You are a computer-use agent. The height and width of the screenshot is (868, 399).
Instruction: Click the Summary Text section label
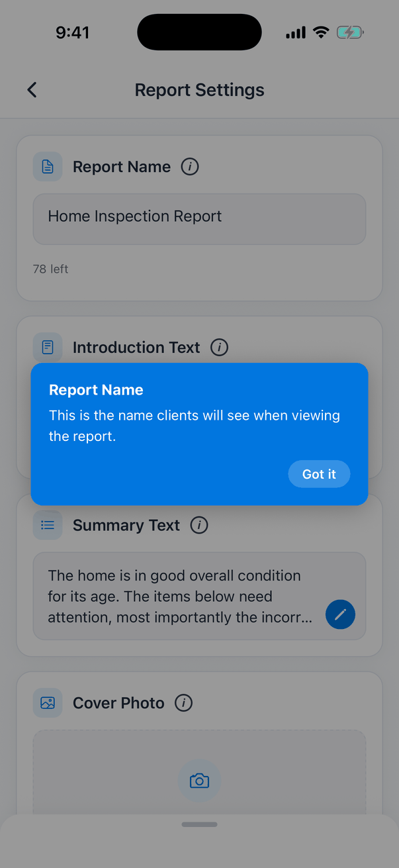tap(126, 525)
